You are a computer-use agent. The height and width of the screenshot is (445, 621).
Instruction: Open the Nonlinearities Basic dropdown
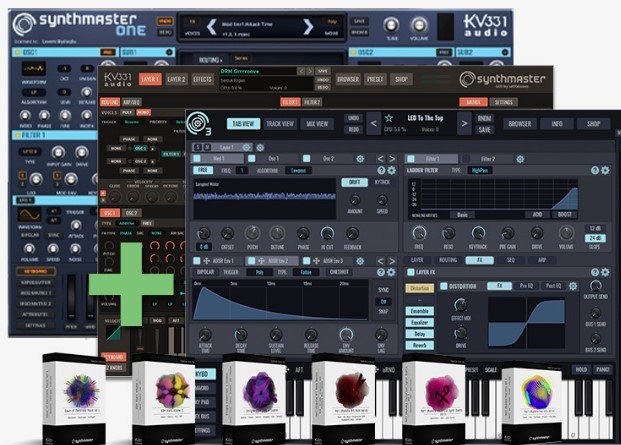tap(462, 215)
